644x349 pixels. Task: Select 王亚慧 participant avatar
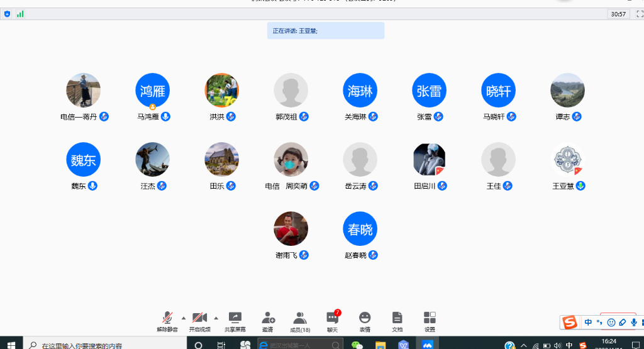567,160
